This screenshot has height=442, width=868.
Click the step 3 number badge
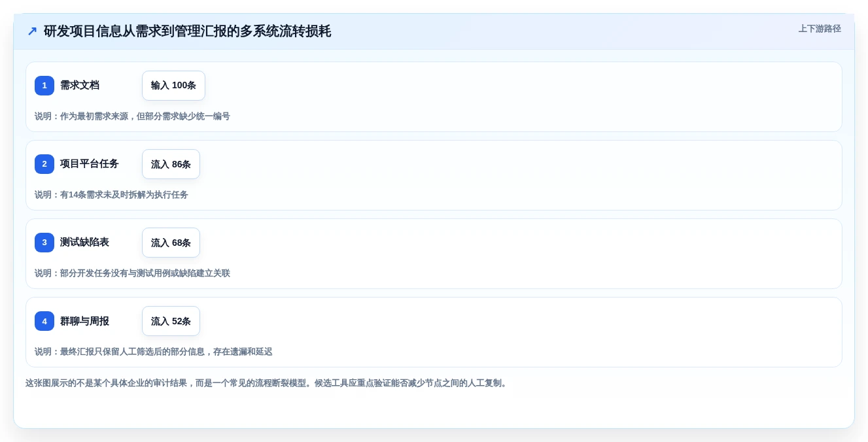coord(44,243)
